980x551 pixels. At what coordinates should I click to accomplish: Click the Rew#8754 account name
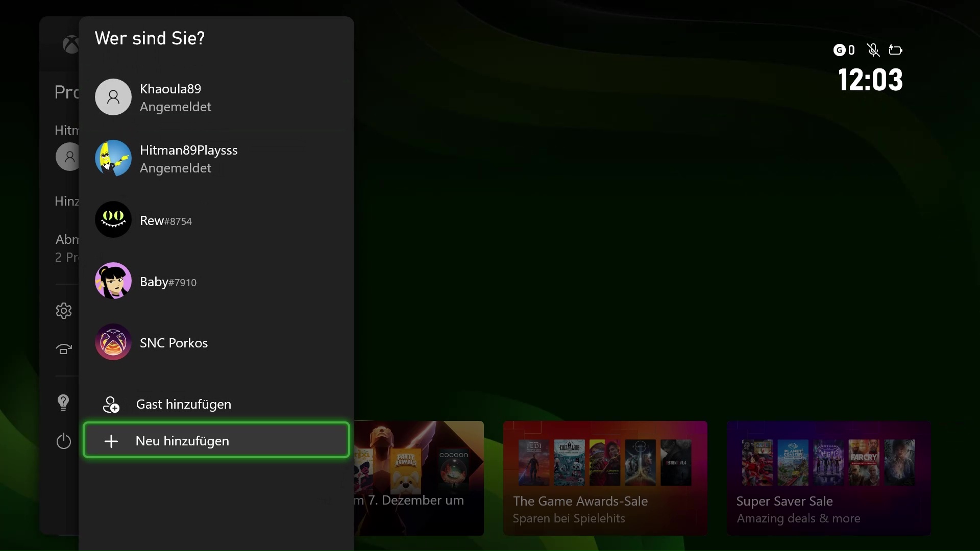tap(166, 221)
